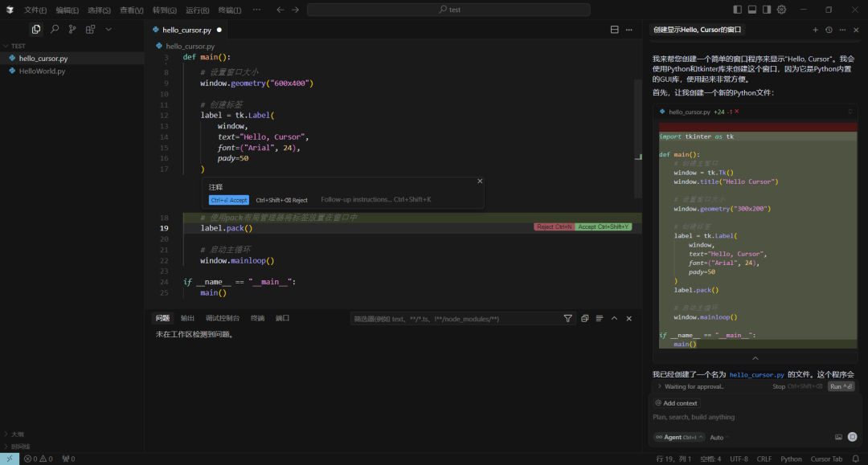868x465 pixels.
Task: Stop the agent with Stop button
Action: 797,386
